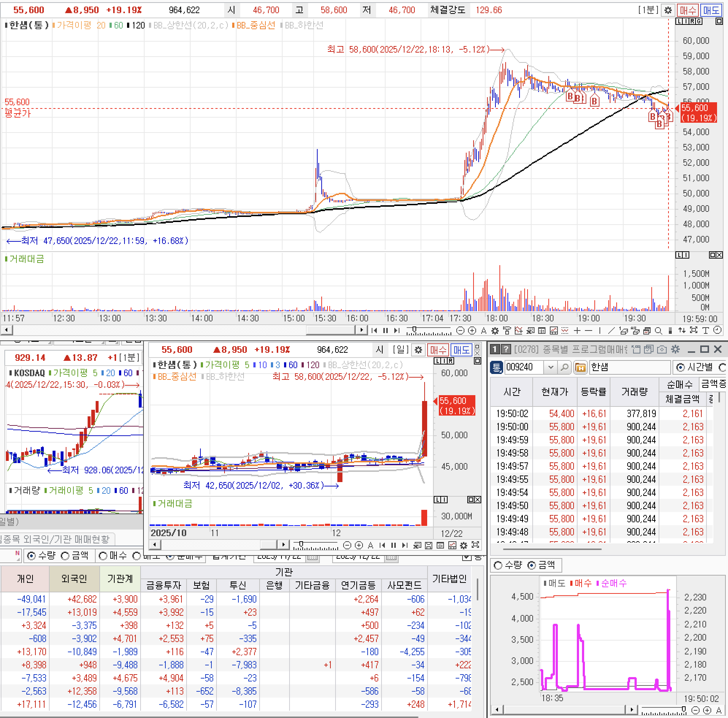The image size is (728, 718).
Task: Pause the main chart playback
Action: pyautogui.click(x=385, y=331)
